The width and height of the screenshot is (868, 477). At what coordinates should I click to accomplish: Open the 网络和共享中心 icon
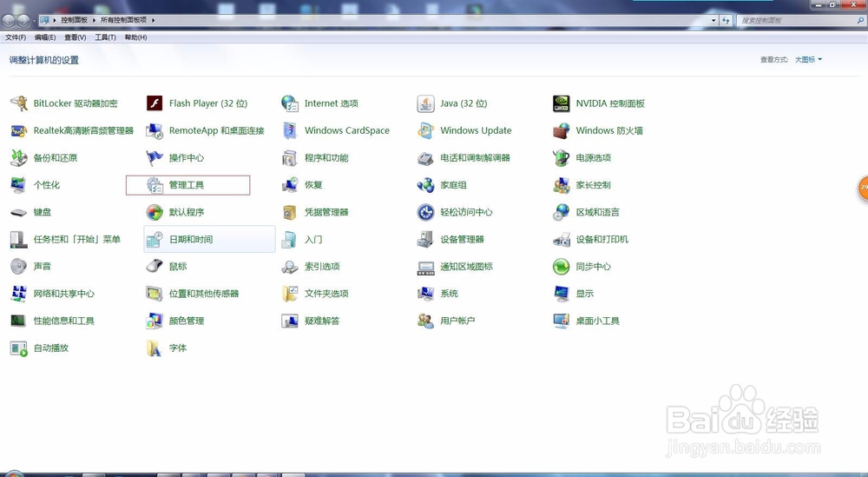19,294
